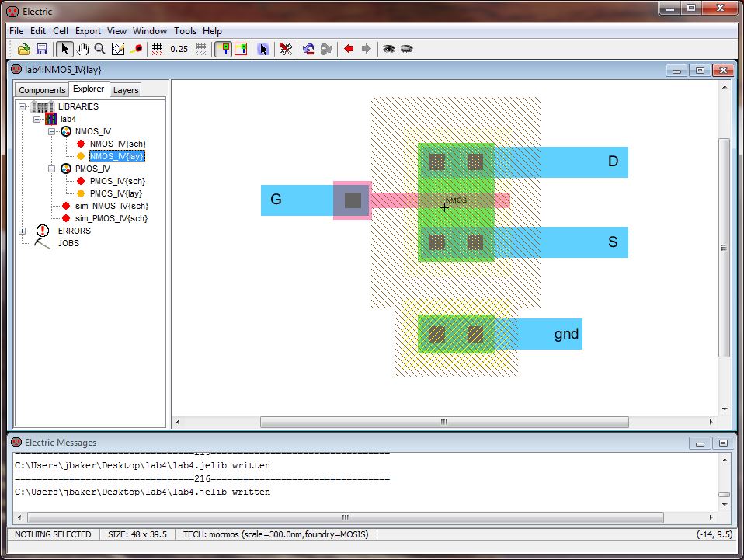Go back with the red left arrow
Screen dimensions: 744x560
click(349, 49)
